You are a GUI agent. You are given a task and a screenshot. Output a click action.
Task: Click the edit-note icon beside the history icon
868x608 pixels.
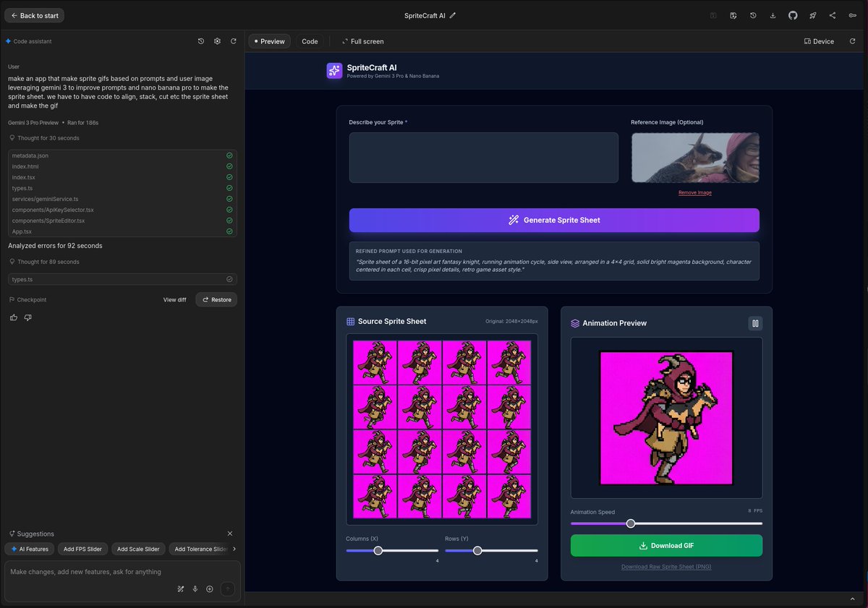pos(733,15)
